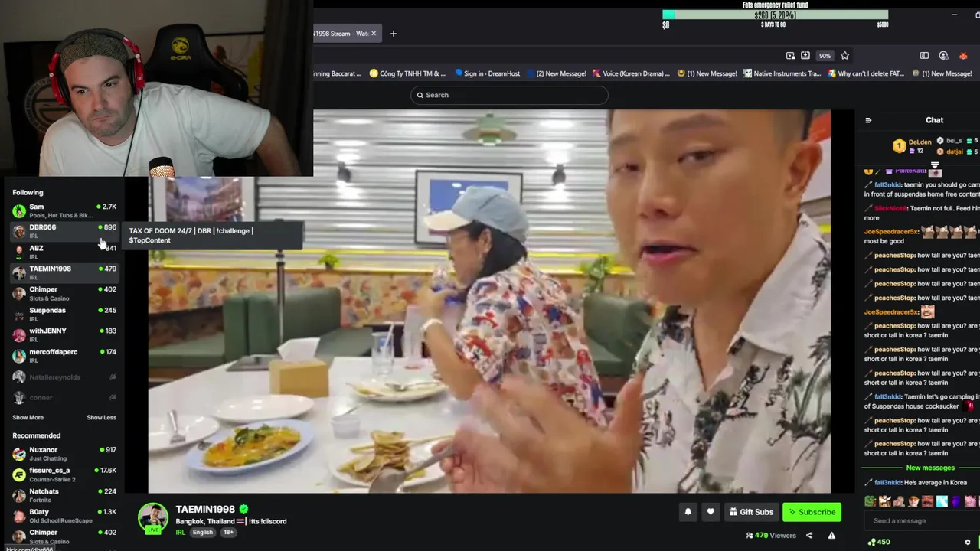
Task: Open 'Voice (Korean Drama)' bookmark
Action: click(x=631, y=73)
